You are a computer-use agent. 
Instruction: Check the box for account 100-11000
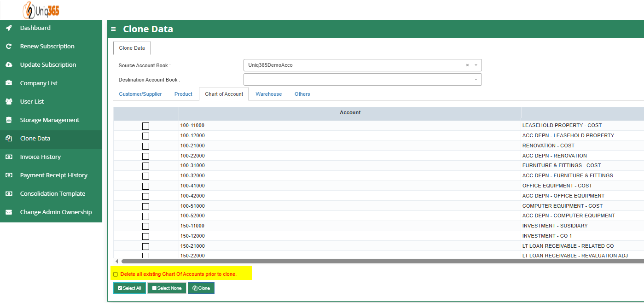146,126
